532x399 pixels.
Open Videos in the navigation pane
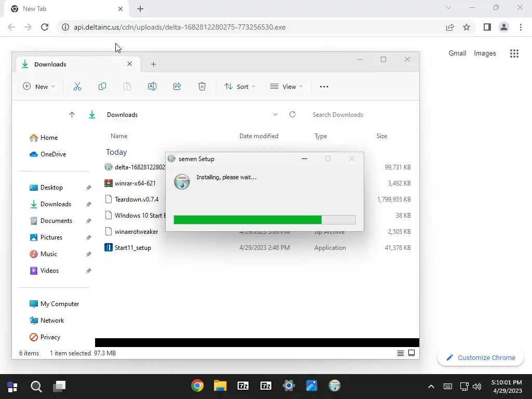pyautogui.click(x=45, y=270)
